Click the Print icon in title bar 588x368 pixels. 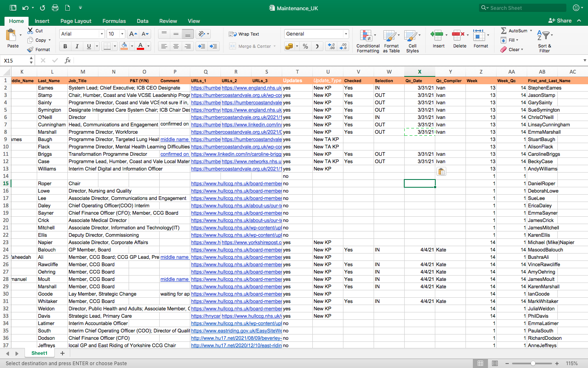tap(55, 8)
